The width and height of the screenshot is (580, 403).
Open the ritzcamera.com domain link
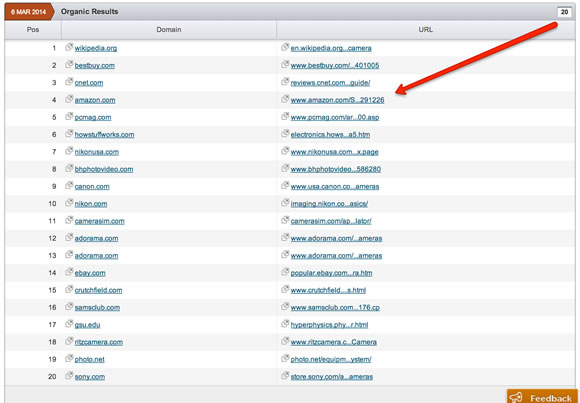99,342
